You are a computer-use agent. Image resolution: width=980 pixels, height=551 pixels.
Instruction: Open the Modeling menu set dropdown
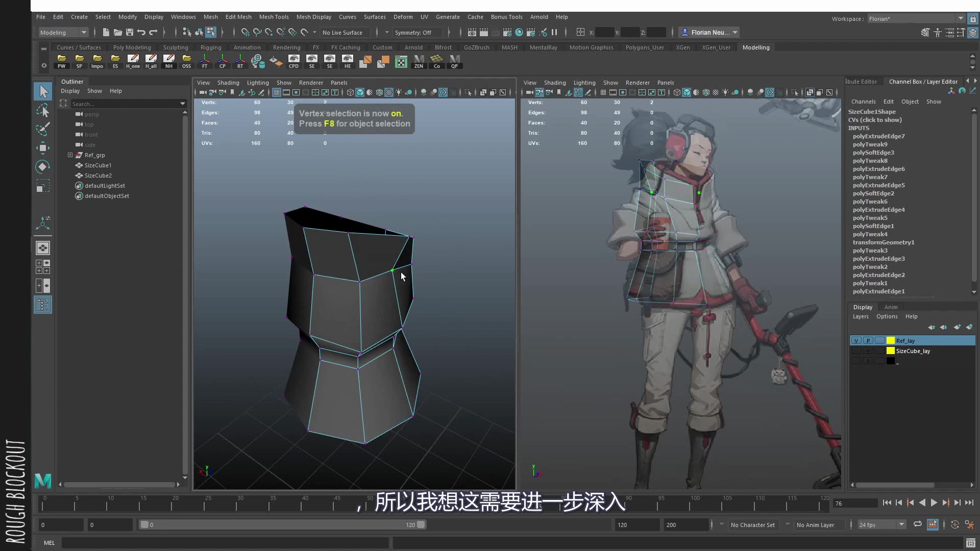[x=62, y=32]
